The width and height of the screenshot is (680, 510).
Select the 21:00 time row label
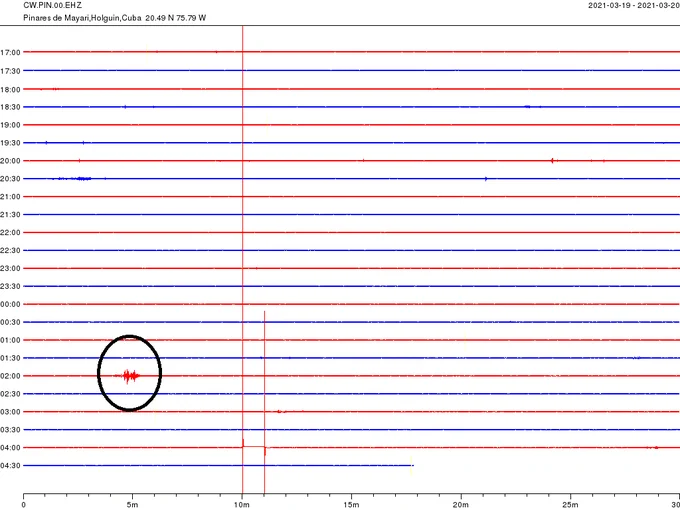(10, 197)
